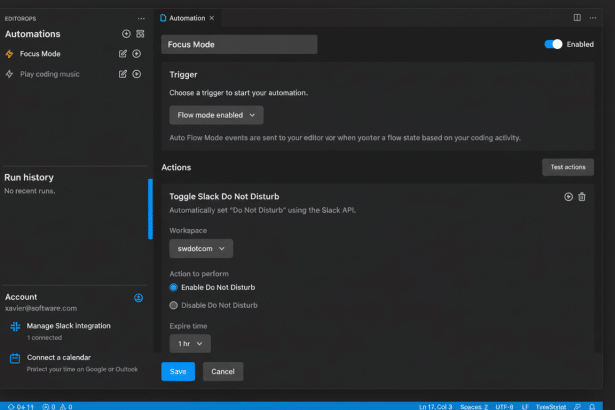Viewport: 615px width, 410px height.
Task: Open the source control sync status
Action: pyautogui.click(x=21, y=406)
